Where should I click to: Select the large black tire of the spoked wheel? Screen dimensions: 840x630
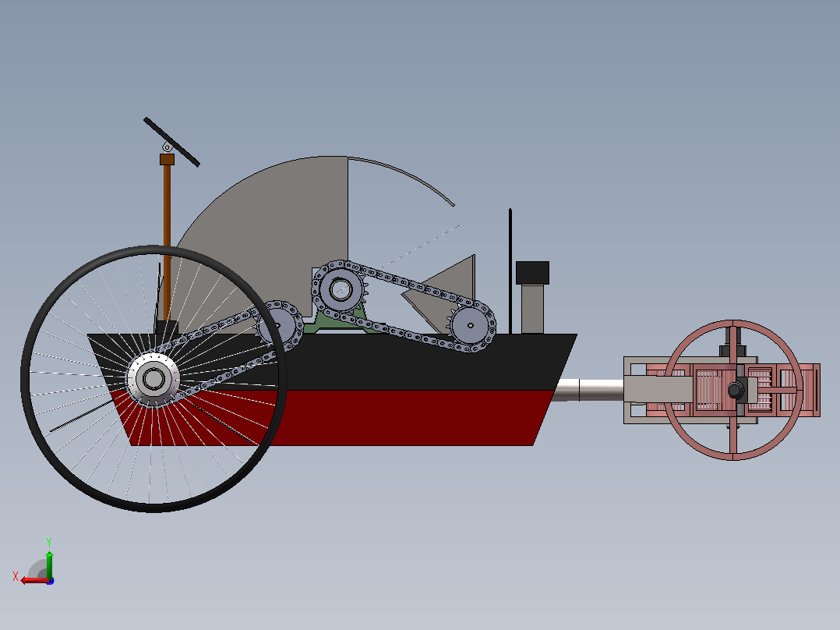pos(154,507)
